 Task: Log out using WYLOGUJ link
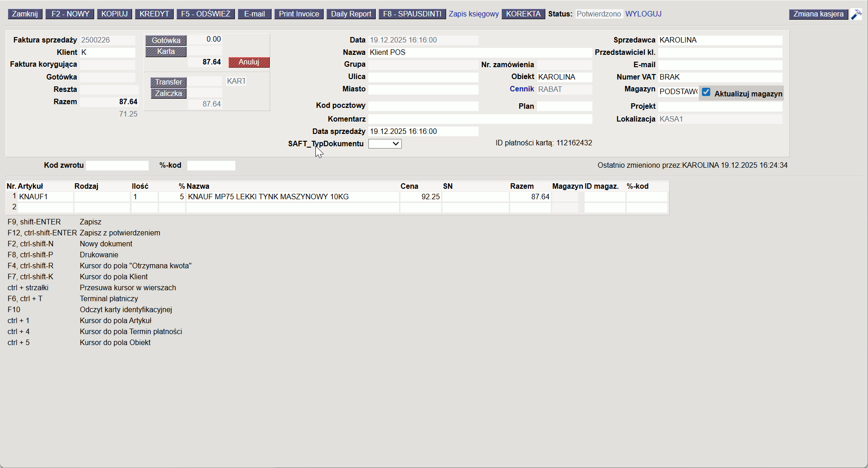pos(643,14)
